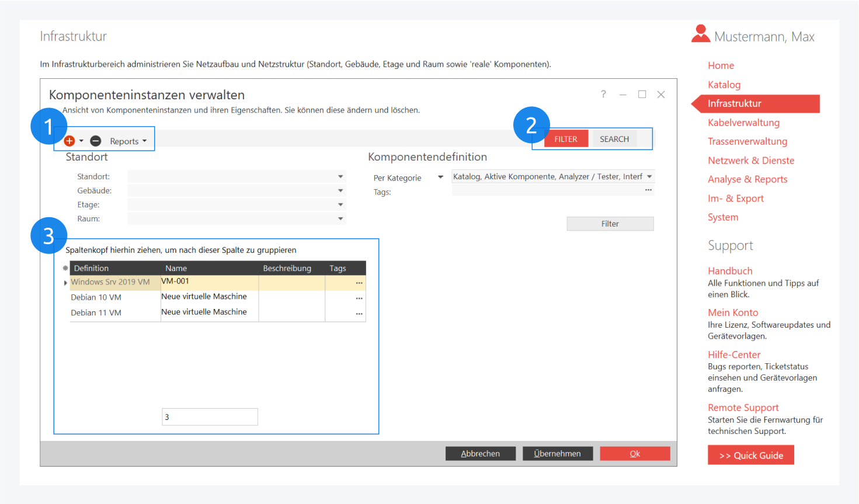Viewport: 859px width, 504px height.
Task: Click the red plus add icon
Action: click(69, 141)
